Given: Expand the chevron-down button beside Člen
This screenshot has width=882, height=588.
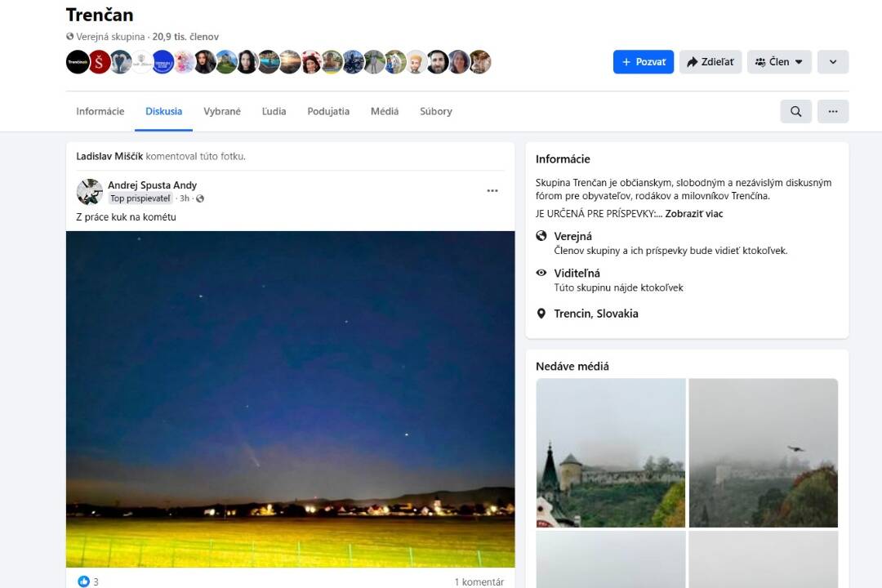Looking at the screenshot, I should point(832,62).
